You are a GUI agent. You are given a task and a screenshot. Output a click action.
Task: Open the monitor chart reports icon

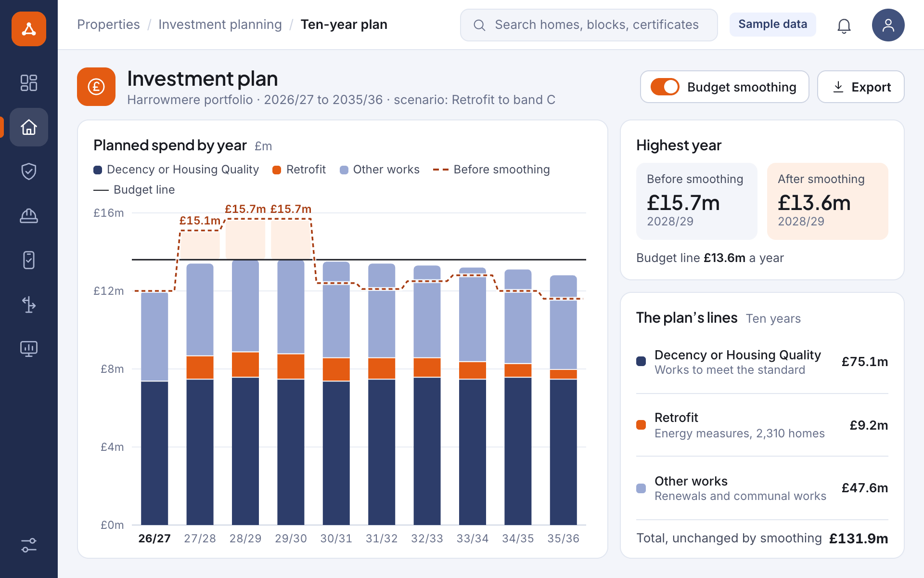pyautogui.click(x=29, y=349)
